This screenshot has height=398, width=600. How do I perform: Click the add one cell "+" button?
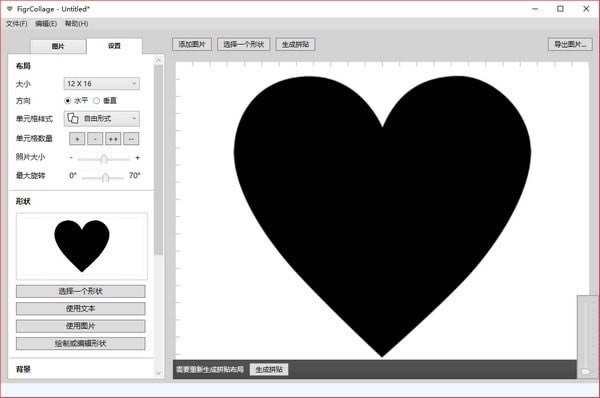click(x=77, y=139)
